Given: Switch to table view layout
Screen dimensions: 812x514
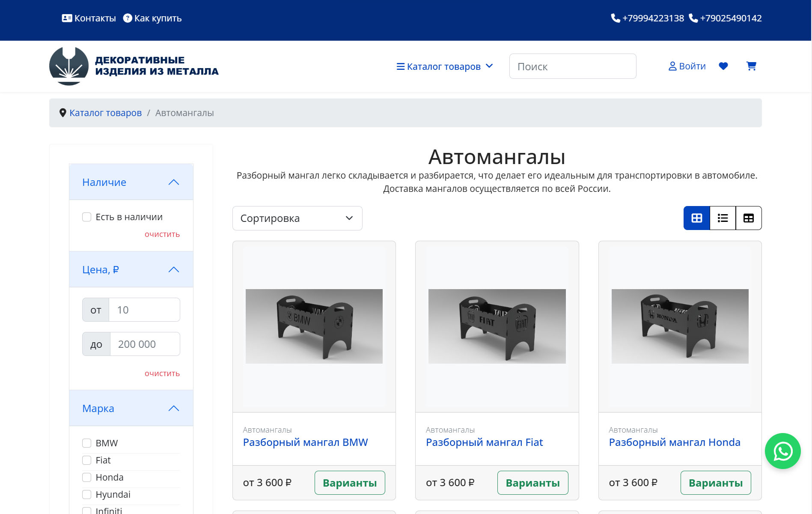Looking at the screenshot, I should (x=749, y=218).
